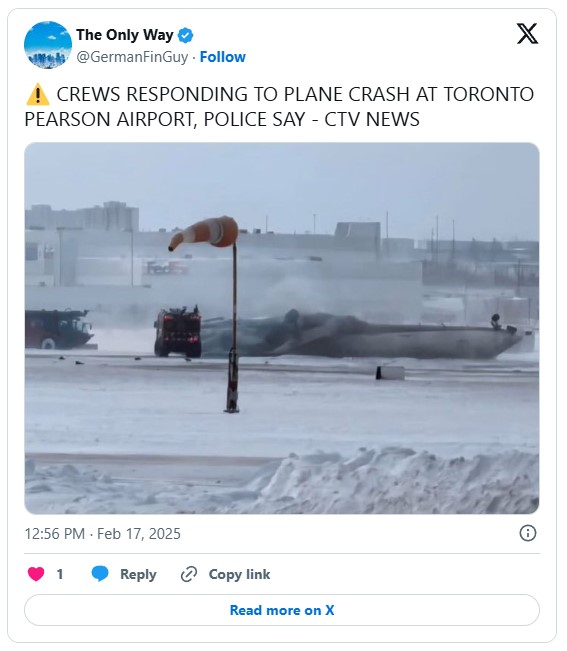
Task: Click the X logo in the top corner
Action: tap(527, 34)
